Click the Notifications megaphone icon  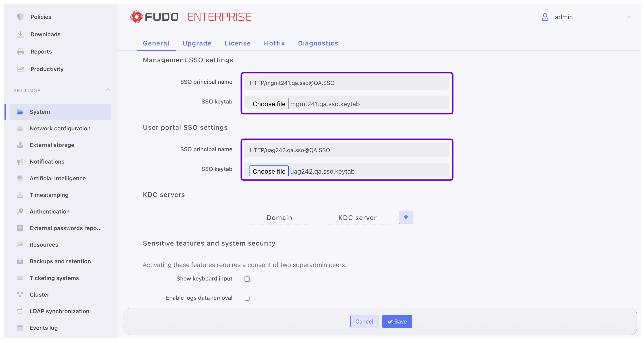coord(20,162)
